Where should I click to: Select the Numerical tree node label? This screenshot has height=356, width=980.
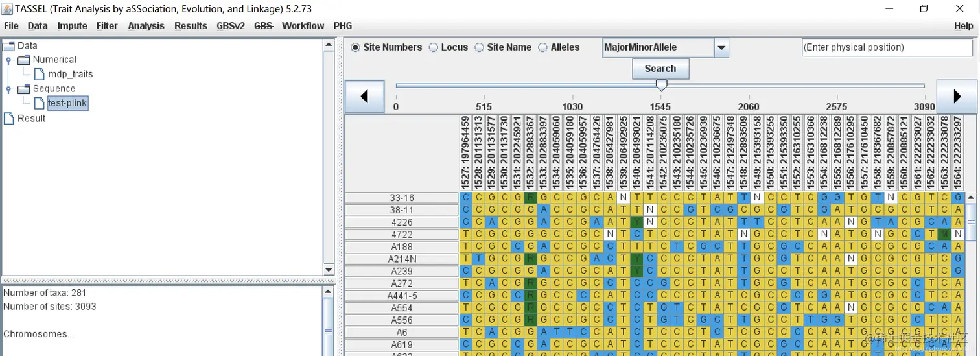[x=54, y=60]
